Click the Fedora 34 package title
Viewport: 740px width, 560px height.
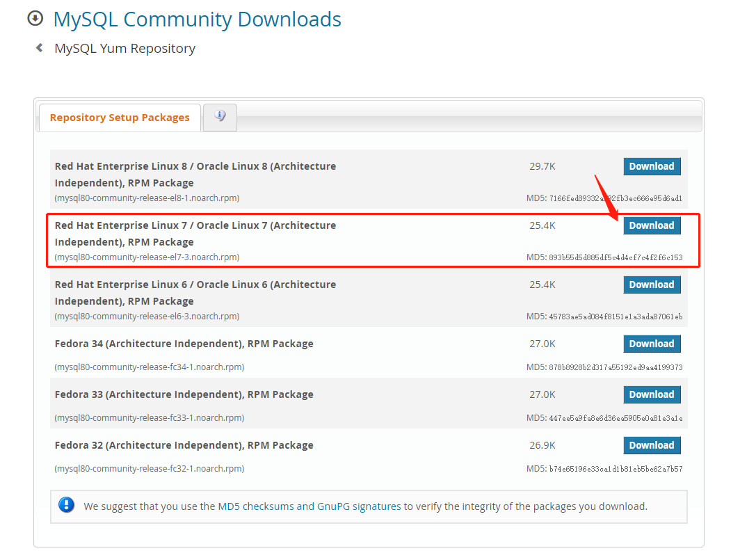(x=184, y=344)
